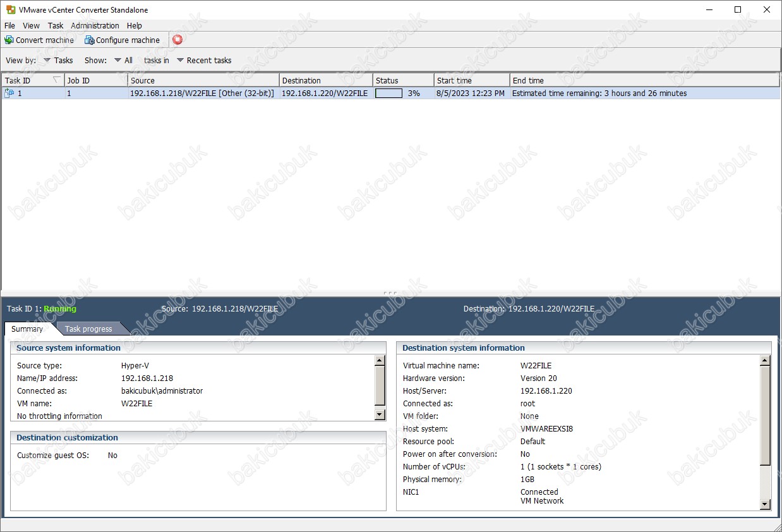Click the source info scrollbar thumb
This screenshot has height=532, width=782.
point(380,385)
